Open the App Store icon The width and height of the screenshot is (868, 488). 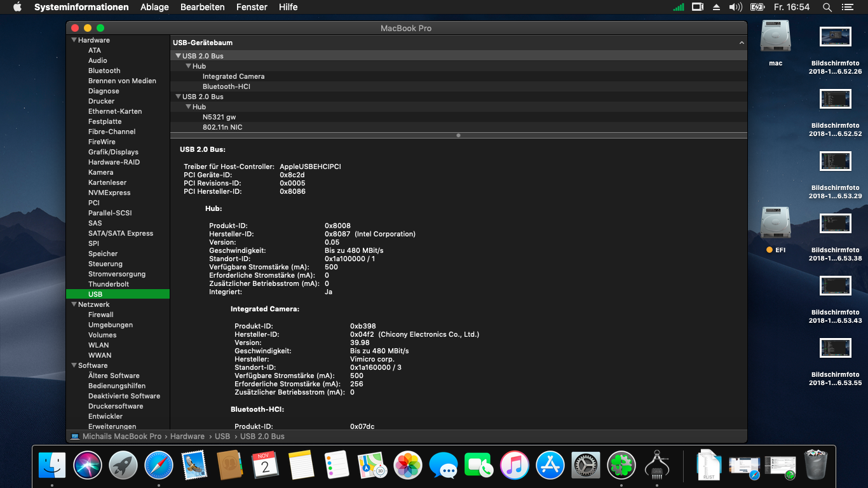tap(550, 465)
